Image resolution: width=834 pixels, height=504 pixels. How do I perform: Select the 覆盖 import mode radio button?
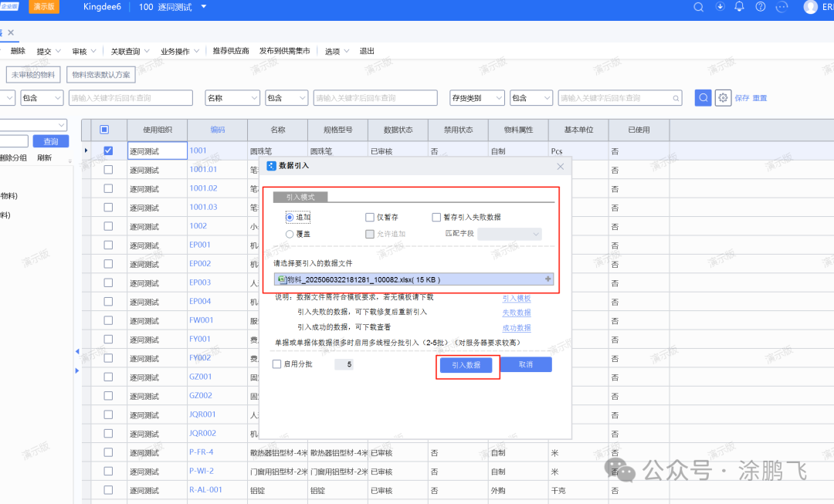tap(290, 234)
